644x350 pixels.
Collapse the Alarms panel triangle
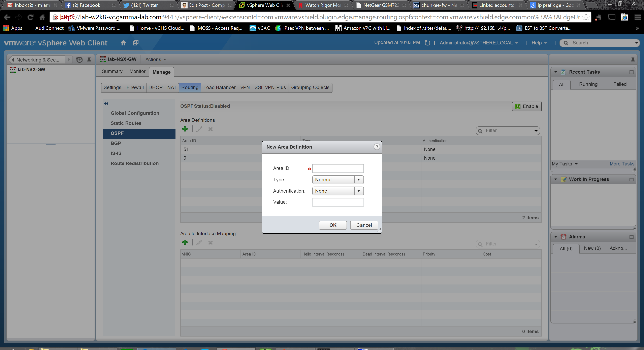click(x=555, y=237)
